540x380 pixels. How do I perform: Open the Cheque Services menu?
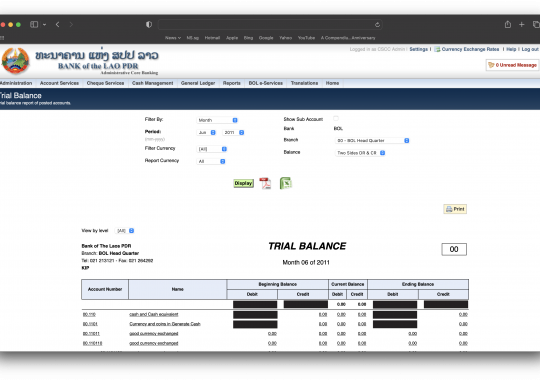[105, 83]
